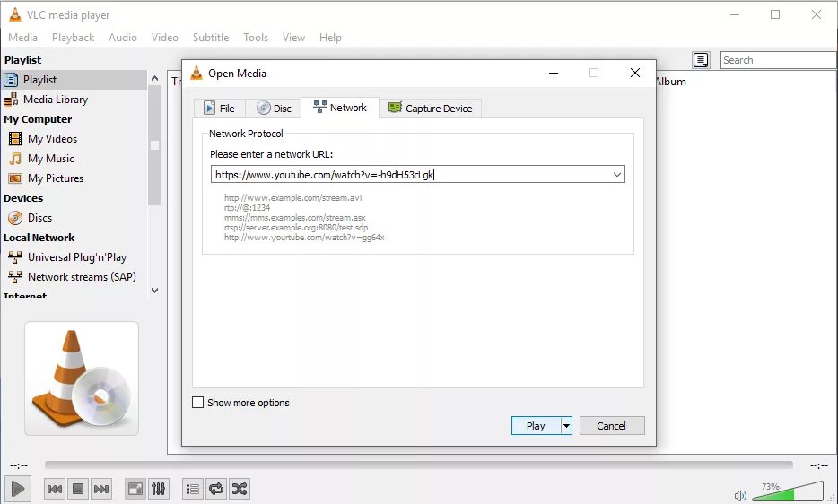
Task: Maximize the VLC main window
Action: (x=775, y=15)
